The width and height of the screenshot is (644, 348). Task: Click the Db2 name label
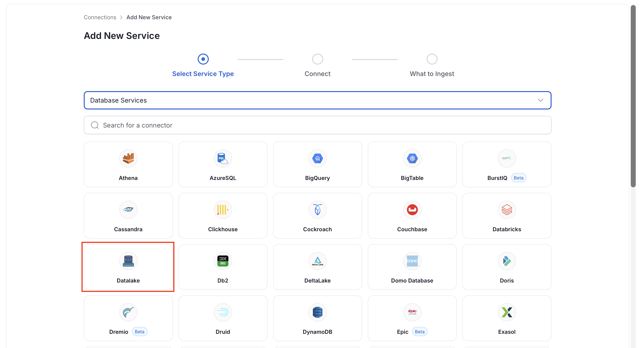[223, 280]
